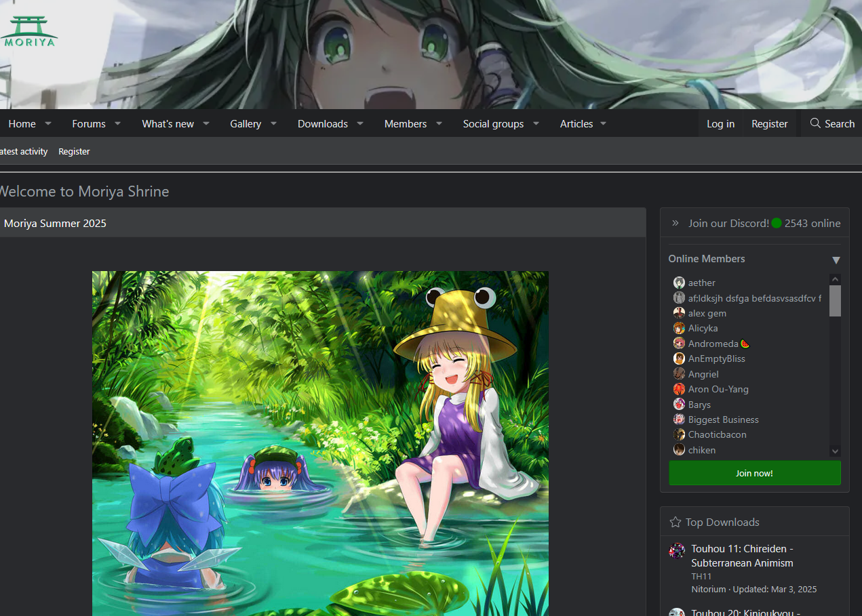Click the star icon next to Top Downloads
The image size is (862, 616).
point(675,522)
